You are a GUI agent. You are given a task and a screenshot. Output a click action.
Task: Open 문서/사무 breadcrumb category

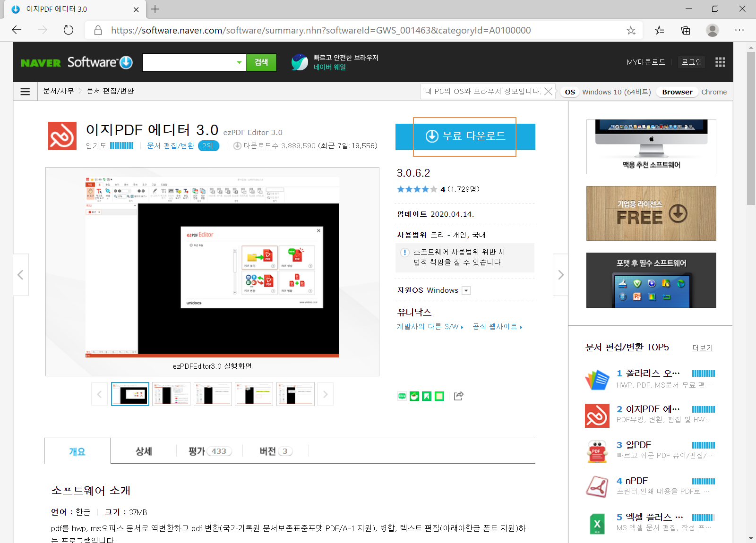point(59,91)
